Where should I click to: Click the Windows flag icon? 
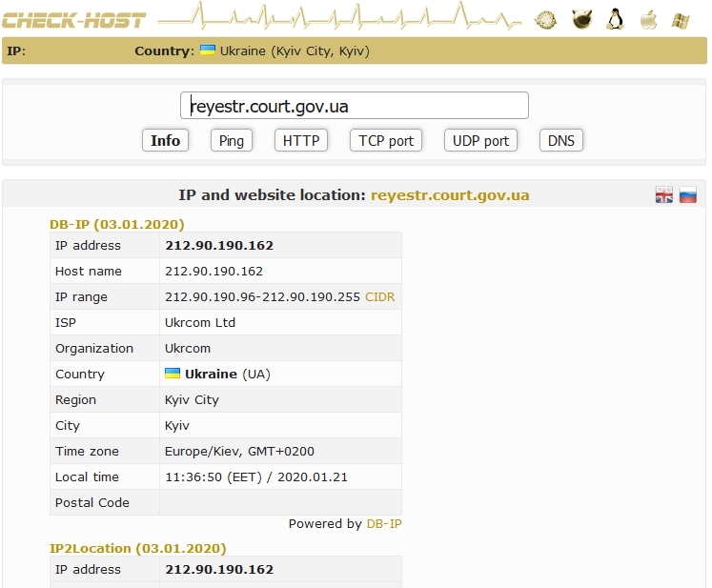click(681, 20)
